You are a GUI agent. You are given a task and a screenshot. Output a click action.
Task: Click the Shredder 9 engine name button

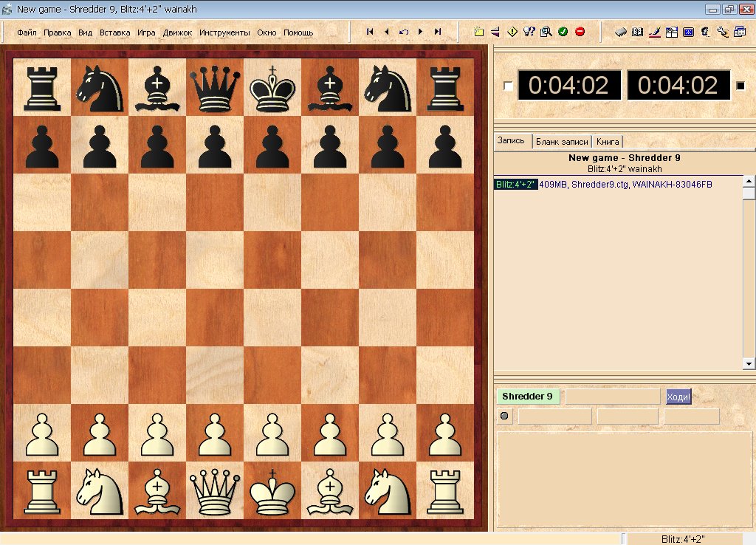pyautogui.click(x=528, y=397)
